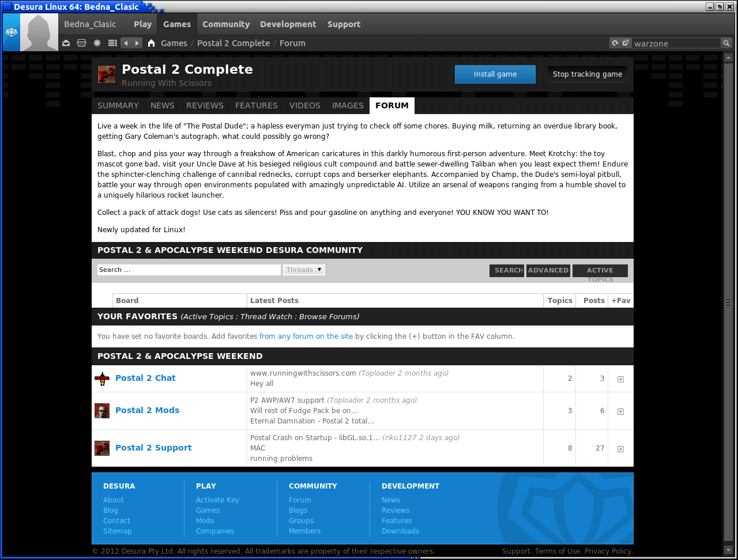Open the Bedna_Clasic profile avatar

39,32
